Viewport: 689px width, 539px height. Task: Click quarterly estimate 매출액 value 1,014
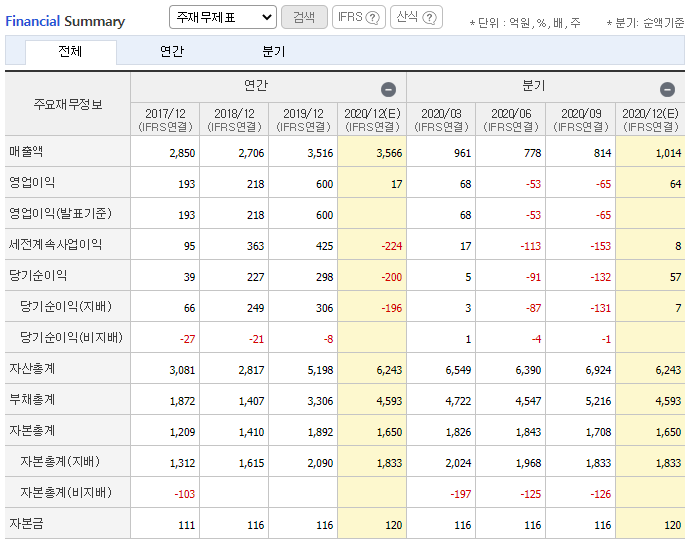pyautogui.click(x=668, y=153)
